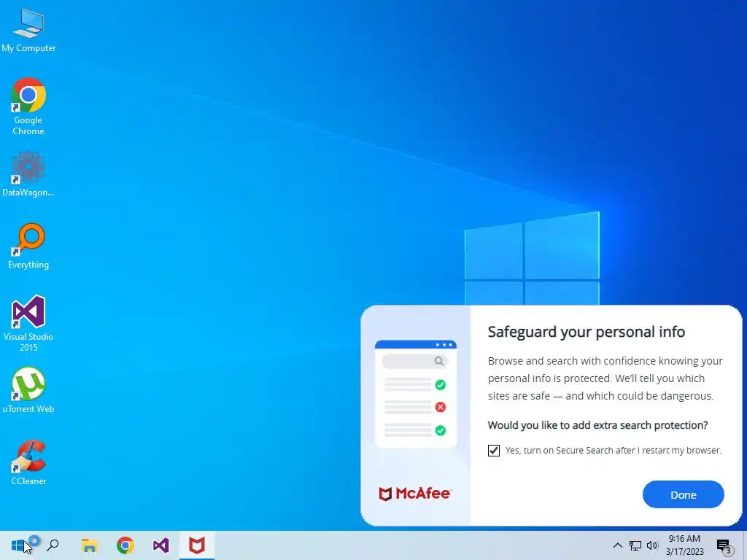This screenshot has height=560, width=747.
Task: Switch to Chrome in the taskbar
Action: pos(125,545)
